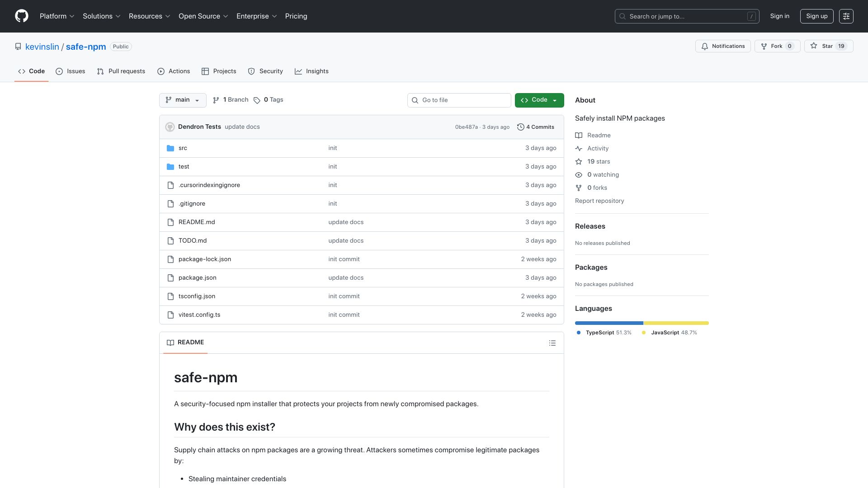Expand the Resources menu

150,16
